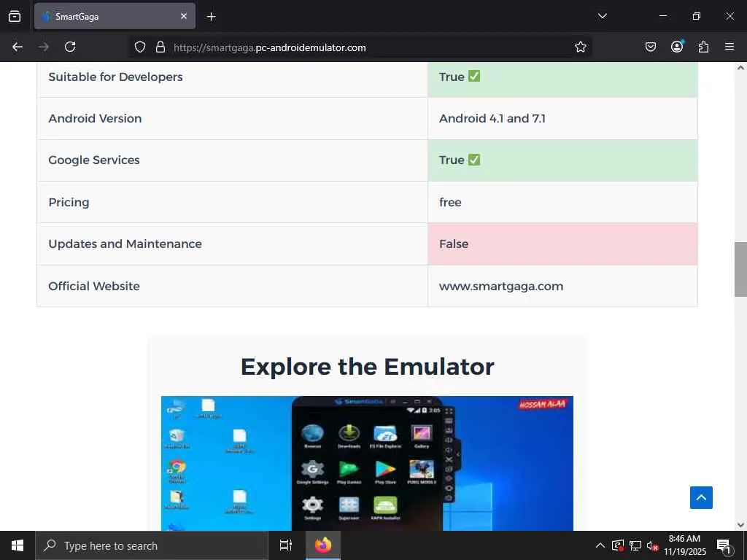The height and width of the screenshot is (560, 747).
Task: Click the True value for Suitable for Developers
Action: click(x=460, y=77)
